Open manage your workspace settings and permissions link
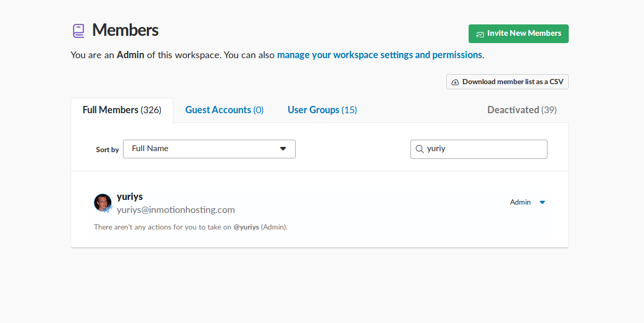 coord(379,55)
